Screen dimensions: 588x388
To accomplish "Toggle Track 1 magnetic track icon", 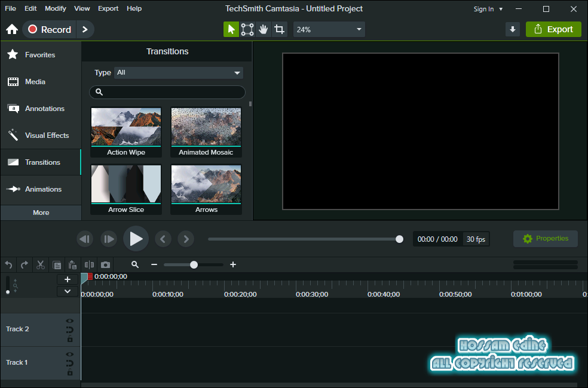I will coord(70,363).
